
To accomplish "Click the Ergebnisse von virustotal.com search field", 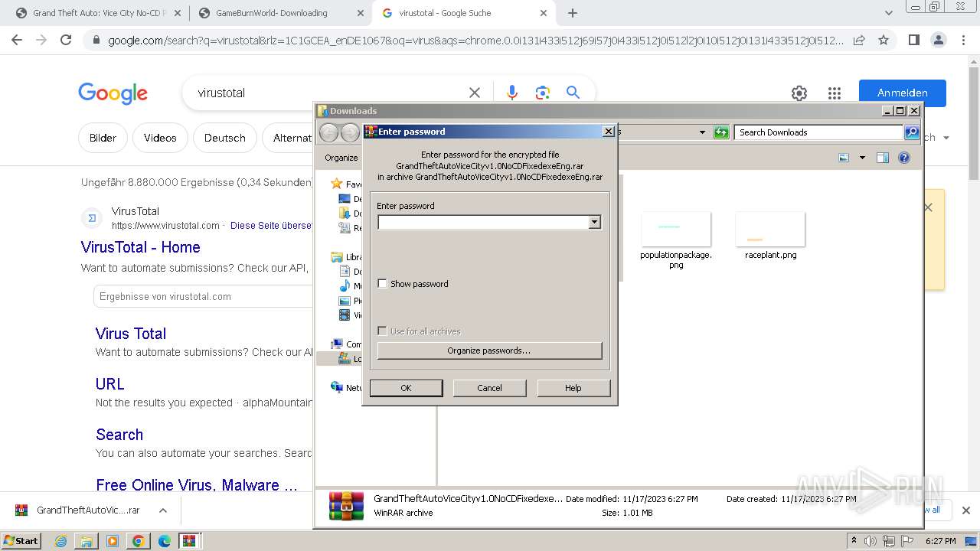I will 204,296.
